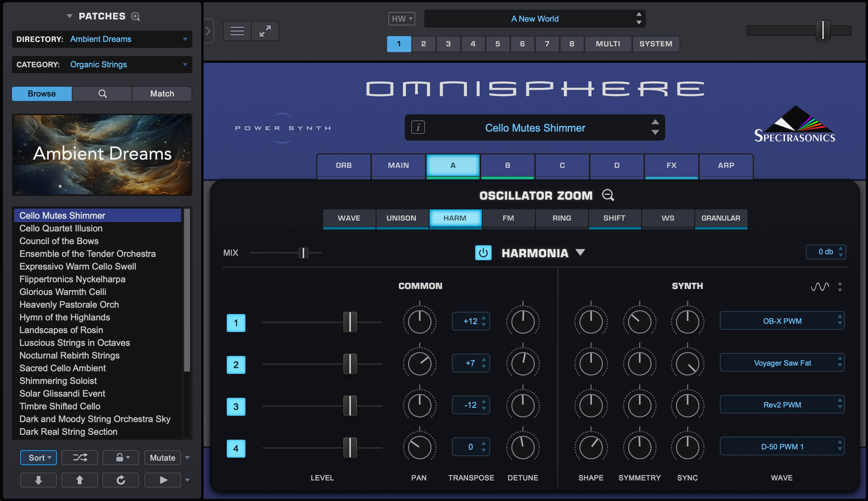
Task: Shuffle patches with the randomize icon
Action: (79, 457)
